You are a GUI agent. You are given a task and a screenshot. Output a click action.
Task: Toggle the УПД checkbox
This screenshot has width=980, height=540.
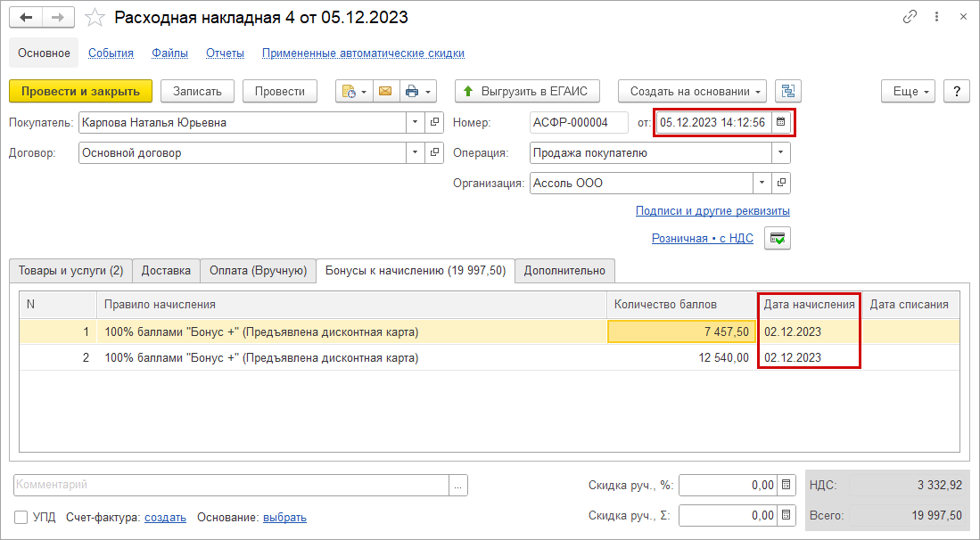(21, 517)
